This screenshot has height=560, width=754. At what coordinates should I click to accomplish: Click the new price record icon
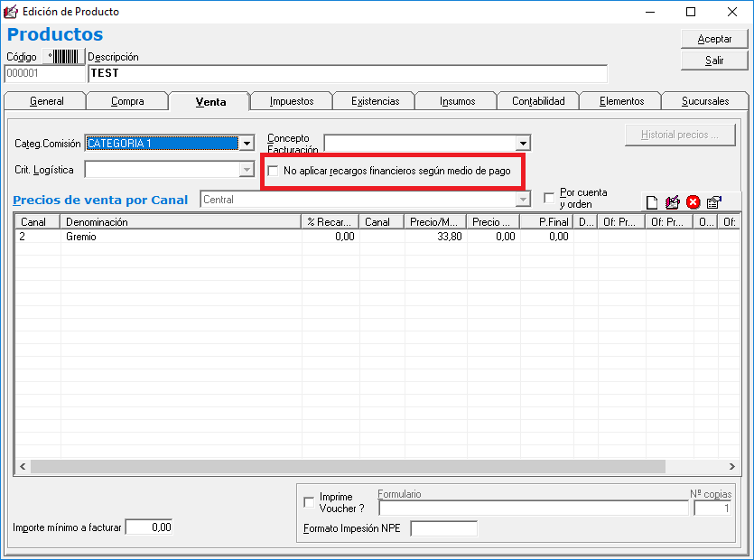tap(652, 202)
